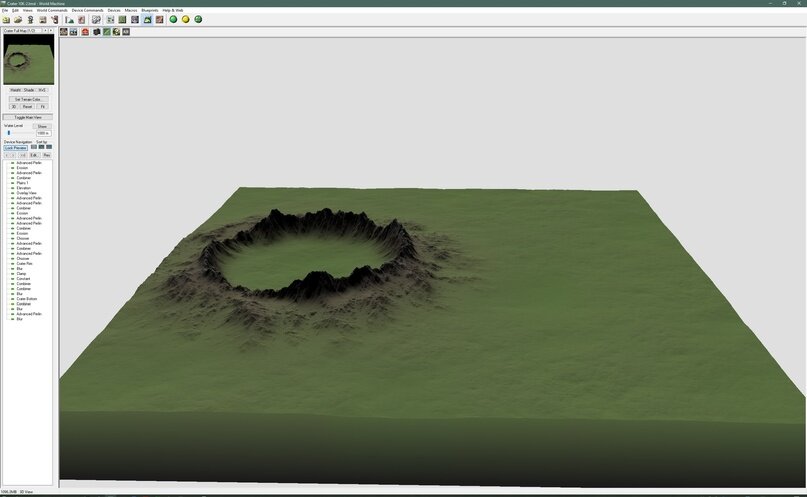Click the Rev button in device navigation
807x497 pixels.
(x=47, y=155)
